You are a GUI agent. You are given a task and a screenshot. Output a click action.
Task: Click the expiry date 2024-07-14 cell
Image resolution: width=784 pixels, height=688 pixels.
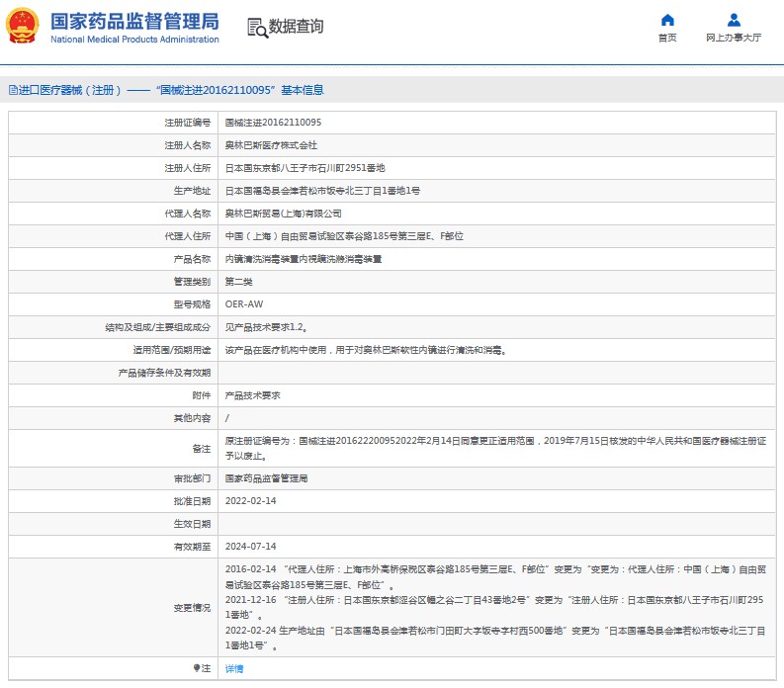point(250,546)
